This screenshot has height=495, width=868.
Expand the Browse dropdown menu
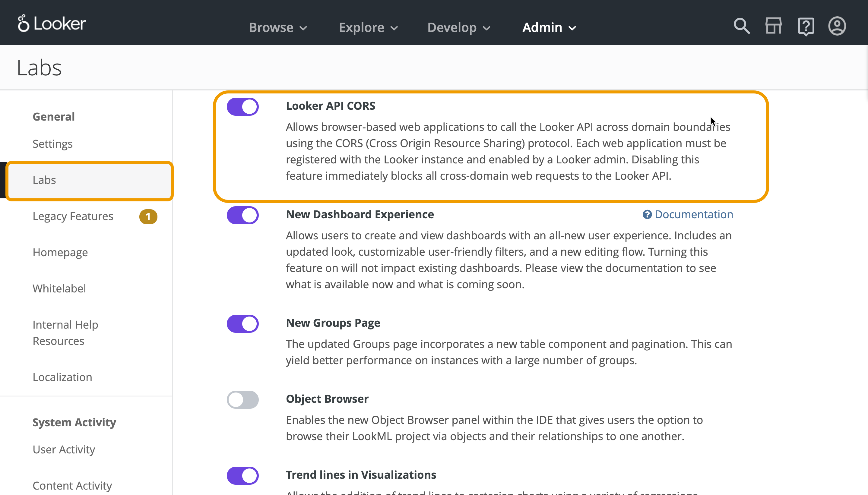click(278, 27)
